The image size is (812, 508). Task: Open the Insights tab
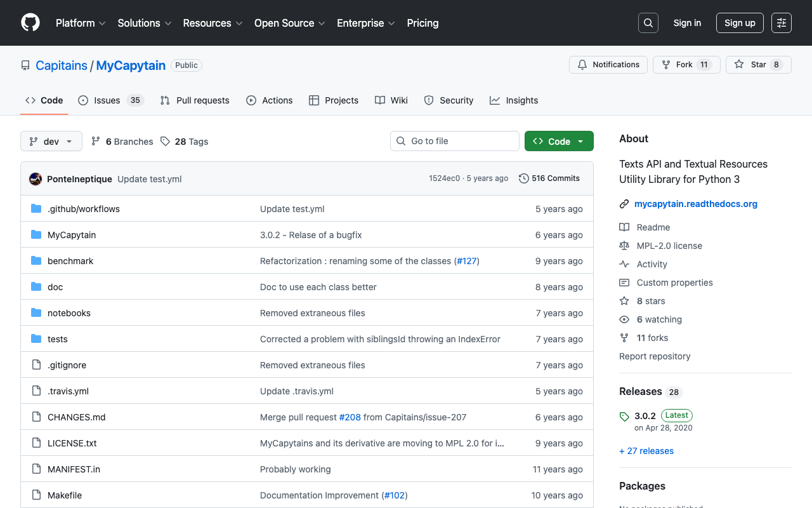pyautogui.click(x=514, y=100)
